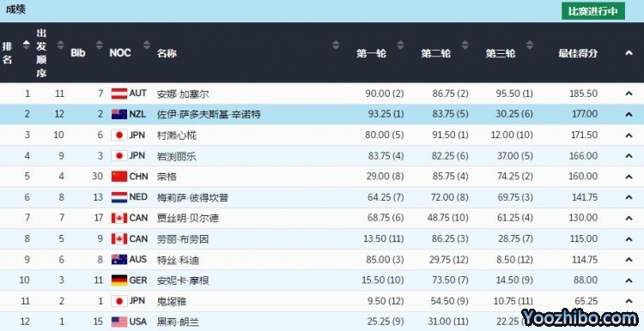Collapse details for 安娜·加塞尔 row
Screen dimensions: 644x331
click(629, 93)
